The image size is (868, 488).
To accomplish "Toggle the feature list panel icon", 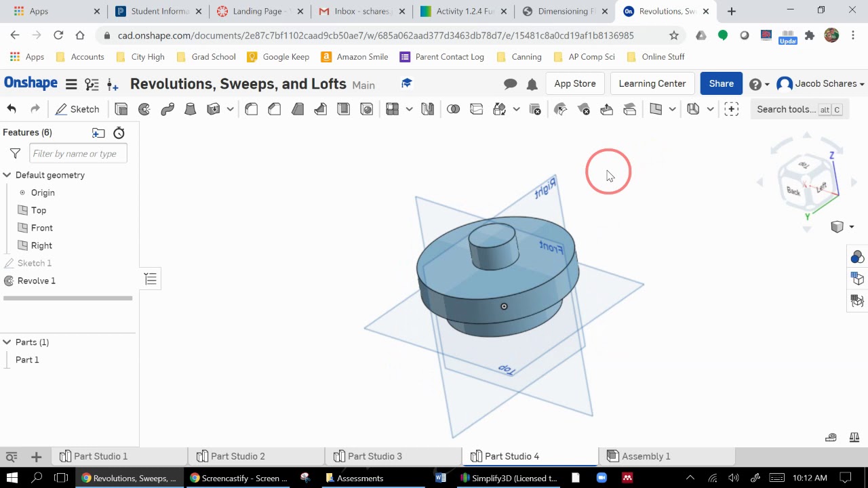I will pyautogui.click(x=151, y=279).
